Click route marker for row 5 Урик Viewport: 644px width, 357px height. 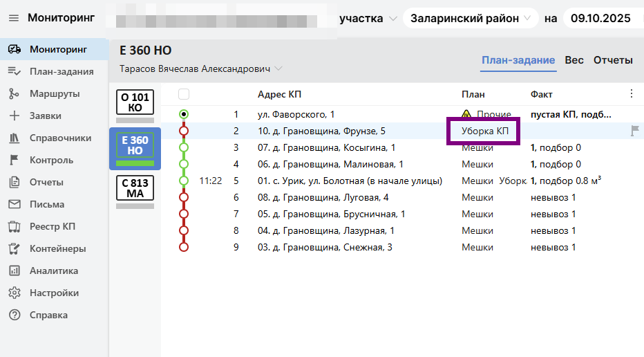pyautogui.click(x=184, y=181)
